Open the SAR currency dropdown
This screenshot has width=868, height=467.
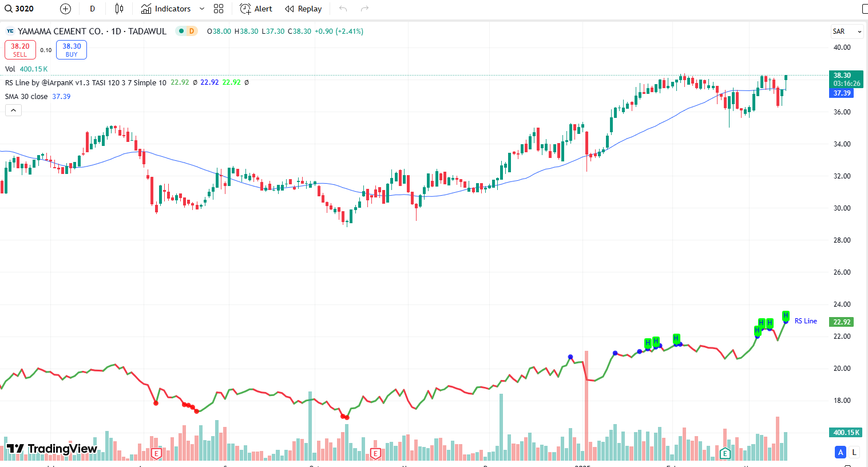847,31
